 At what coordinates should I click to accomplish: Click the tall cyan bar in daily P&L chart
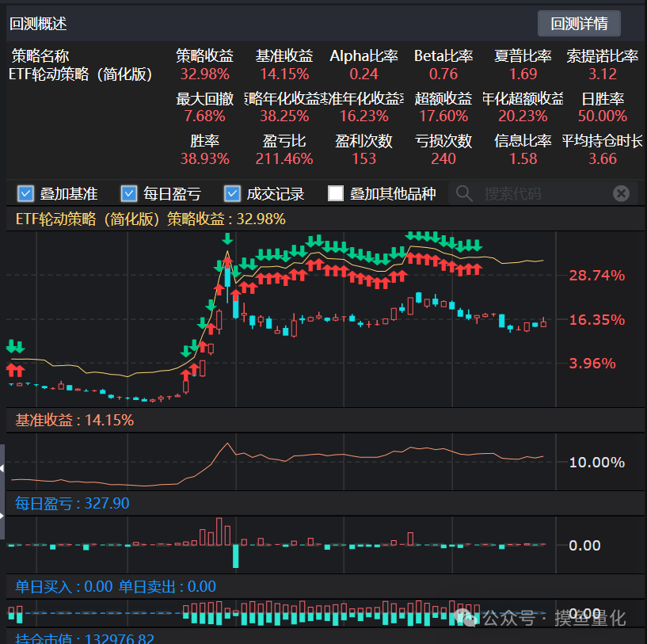click(x=235, y=556)
